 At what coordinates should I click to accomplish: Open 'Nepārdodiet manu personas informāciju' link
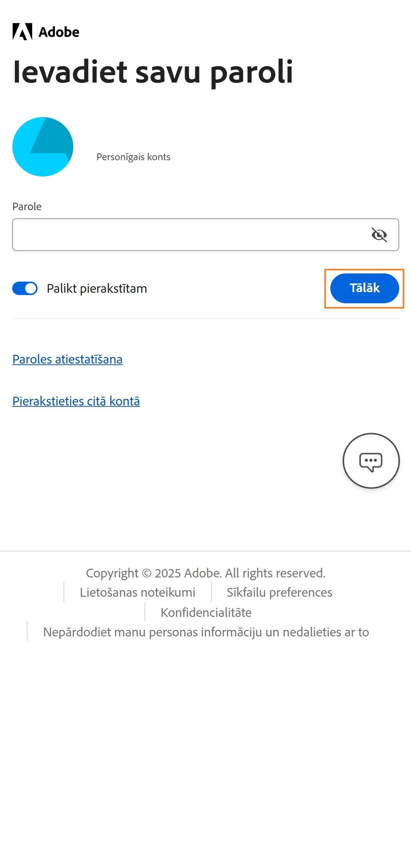coord(206,632)
